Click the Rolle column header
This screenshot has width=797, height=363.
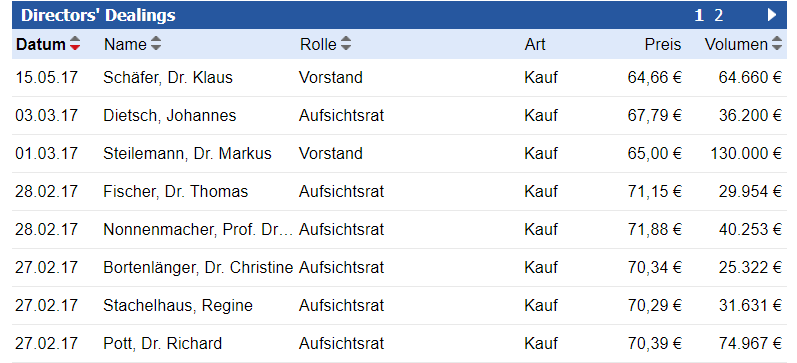click(318, 44)
